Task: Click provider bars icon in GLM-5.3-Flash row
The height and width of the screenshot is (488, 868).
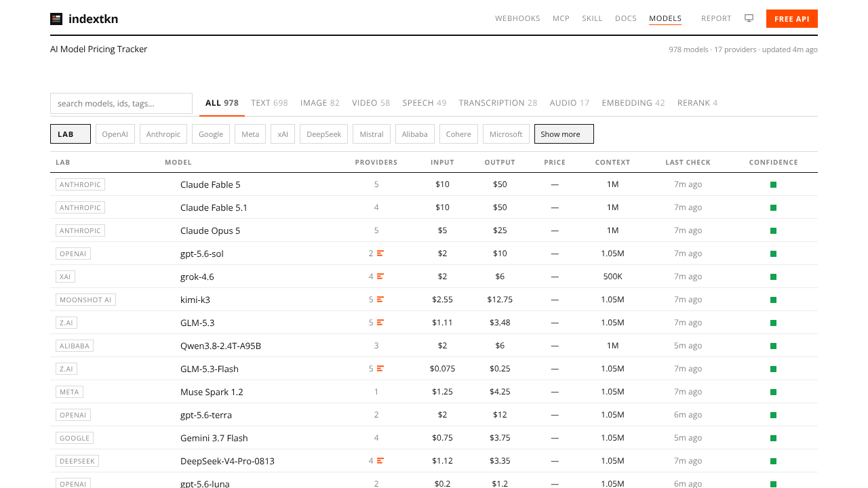Action: 380,369
